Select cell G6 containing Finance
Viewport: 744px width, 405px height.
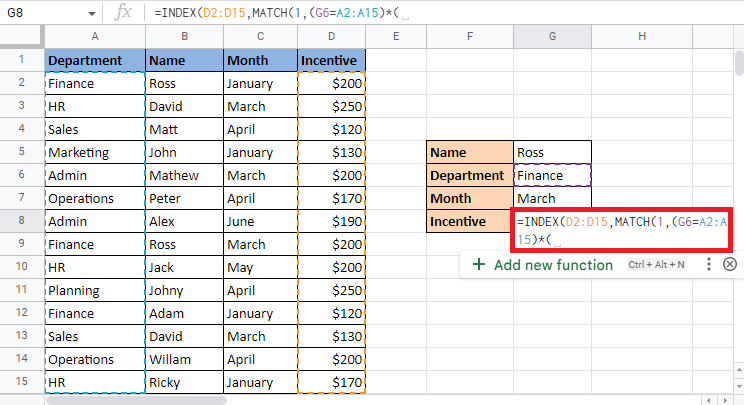[x=552, y=175]
